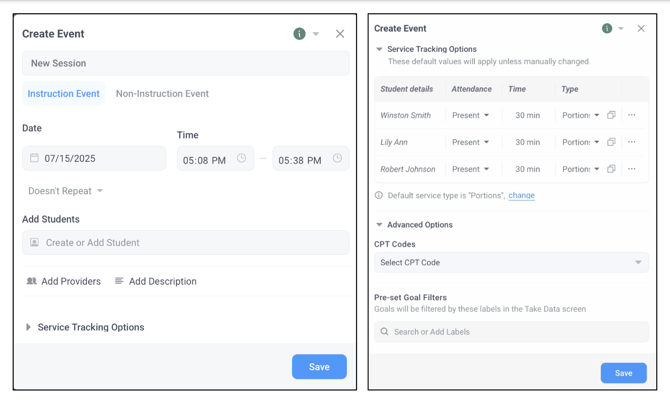Click Save button in left dialog

[x=319, y=367]
